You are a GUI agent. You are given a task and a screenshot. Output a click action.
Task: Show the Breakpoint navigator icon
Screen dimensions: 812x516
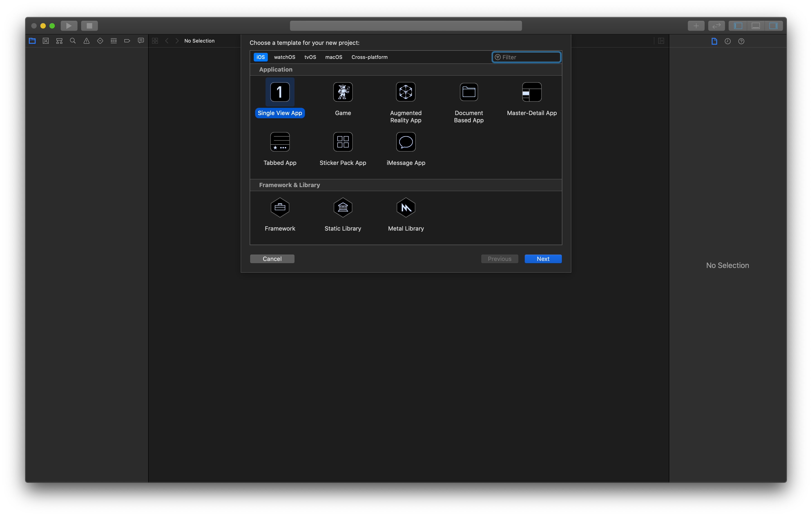coord(127,41)
